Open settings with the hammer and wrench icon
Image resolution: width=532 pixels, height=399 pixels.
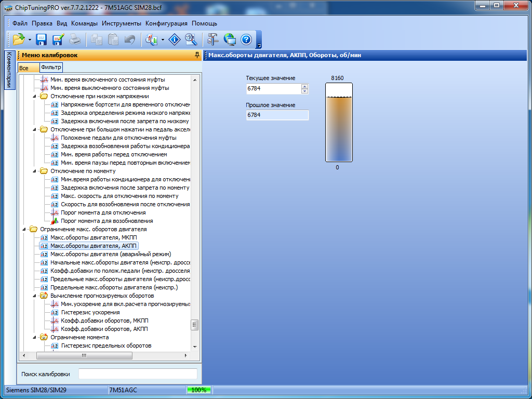click(x=212, y=39)
